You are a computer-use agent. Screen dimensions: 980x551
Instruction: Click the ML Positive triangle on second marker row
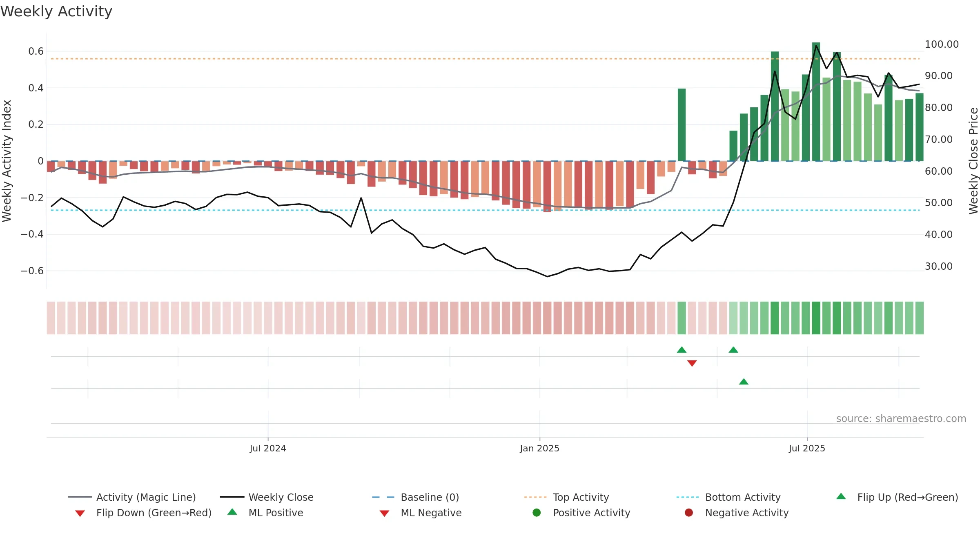[744, 382]
